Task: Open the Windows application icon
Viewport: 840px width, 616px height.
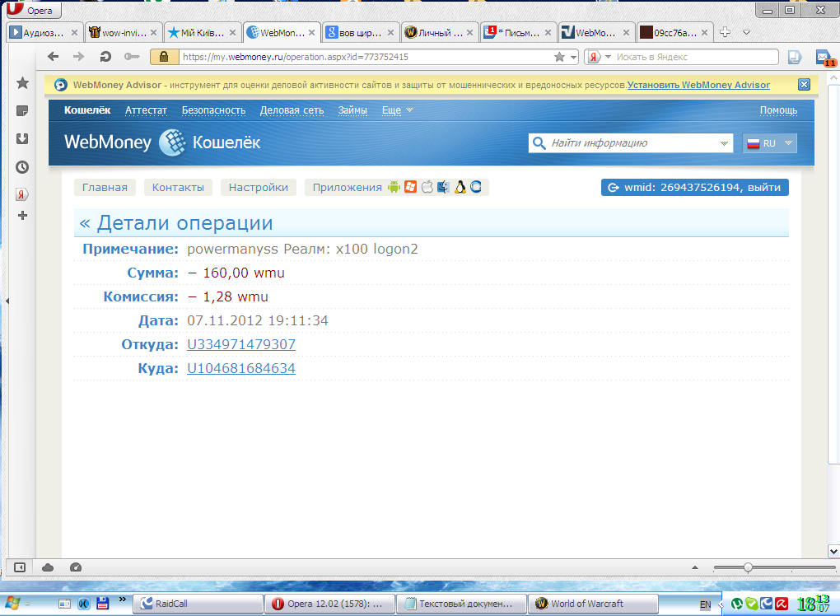Action: click(x=410, y=187)
